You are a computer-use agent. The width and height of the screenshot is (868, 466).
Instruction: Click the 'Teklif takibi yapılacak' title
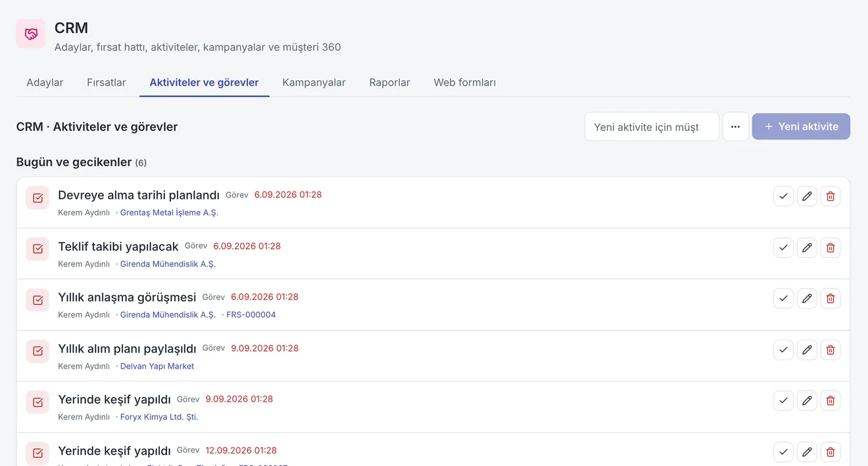tap(118, 246)
